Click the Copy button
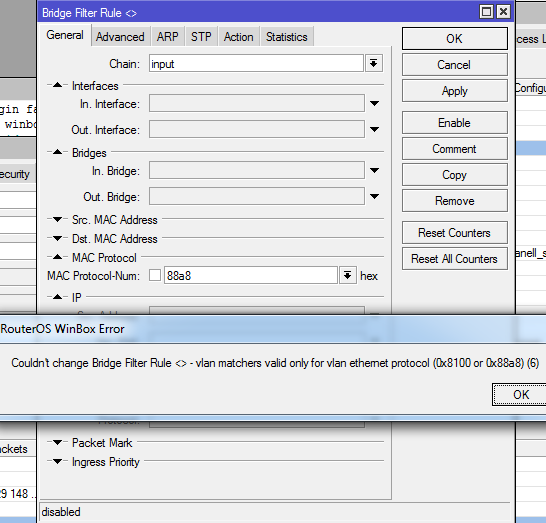 click(x=454, y=175)
